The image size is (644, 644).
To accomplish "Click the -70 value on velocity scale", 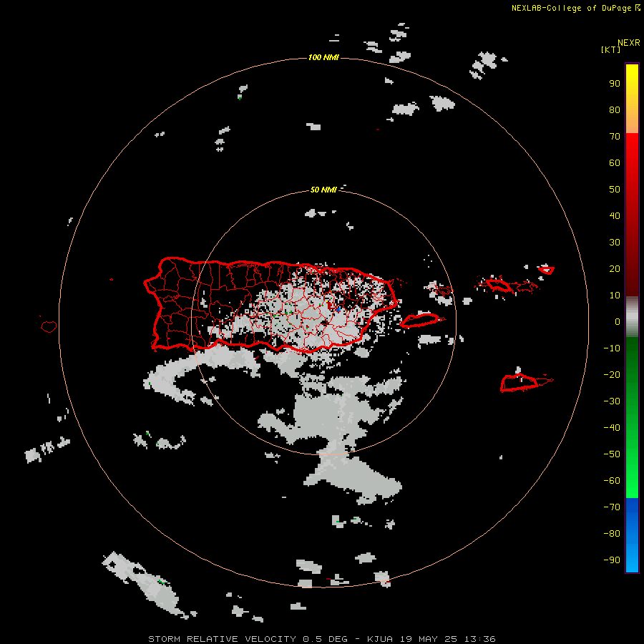I will pyautogui.click(x=612, y=507).
